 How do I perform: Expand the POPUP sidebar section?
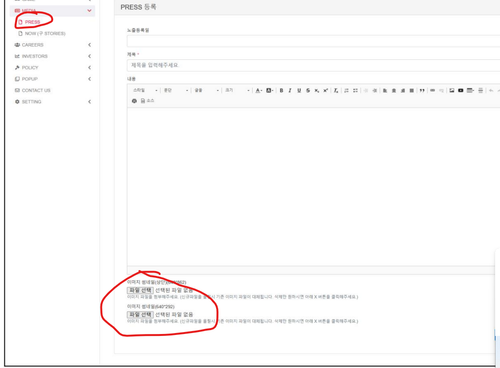[x=89, y=79]
